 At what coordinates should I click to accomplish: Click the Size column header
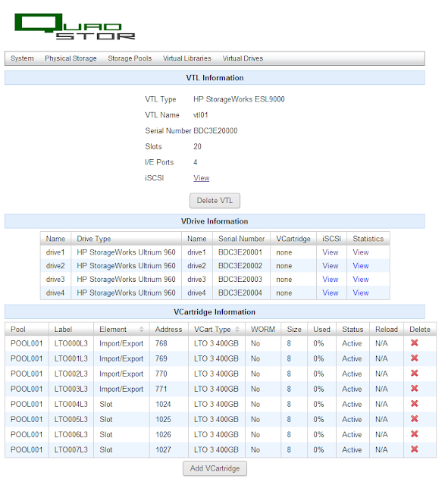coord(294,330)
